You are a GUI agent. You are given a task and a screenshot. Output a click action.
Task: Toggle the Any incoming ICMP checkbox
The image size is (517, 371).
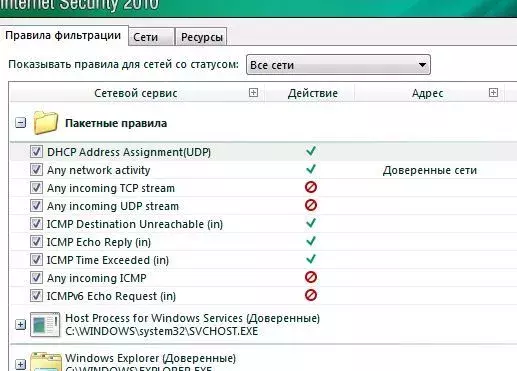click(36, 278)
